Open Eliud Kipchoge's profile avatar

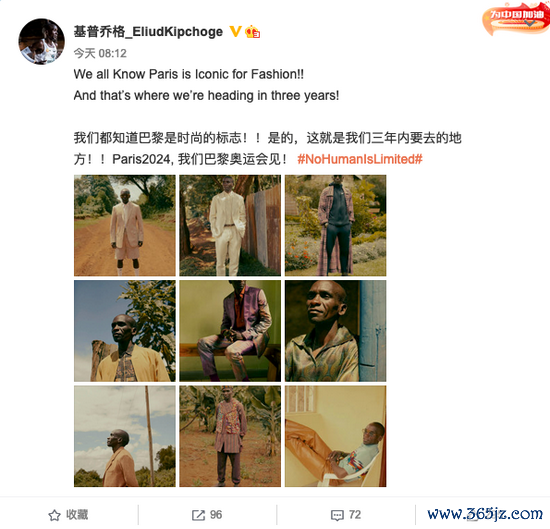pyautogui.click(x=41, y=41)
